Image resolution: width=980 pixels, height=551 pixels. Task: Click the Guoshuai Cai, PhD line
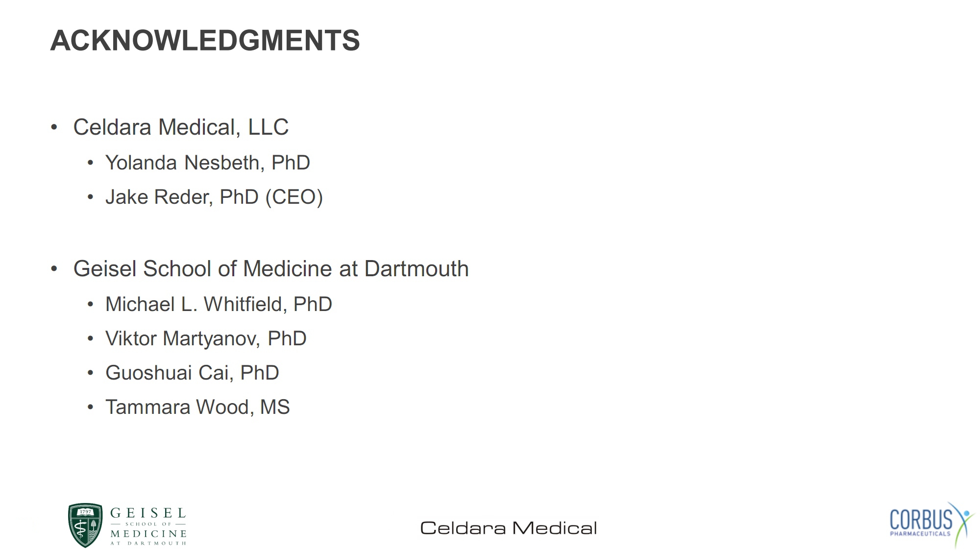(x=192, y=373)
